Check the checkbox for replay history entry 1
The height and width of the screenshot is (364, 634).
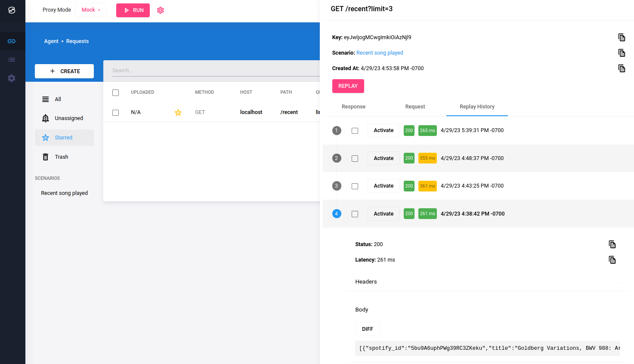(x=355, y=131)
